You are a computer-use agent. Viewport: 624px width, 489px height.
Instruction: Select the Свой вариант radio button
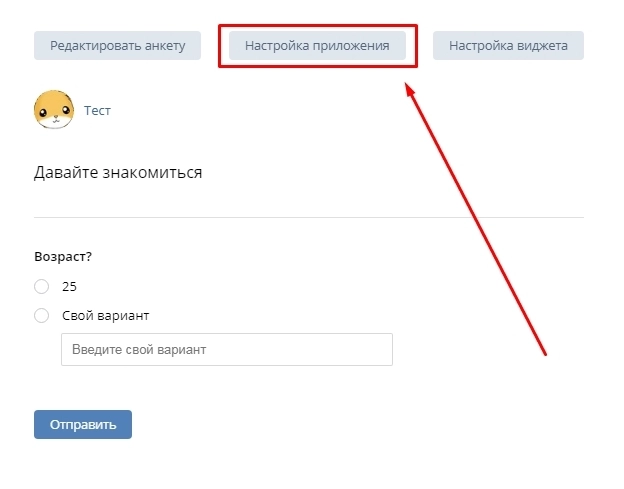click(41, 316)
